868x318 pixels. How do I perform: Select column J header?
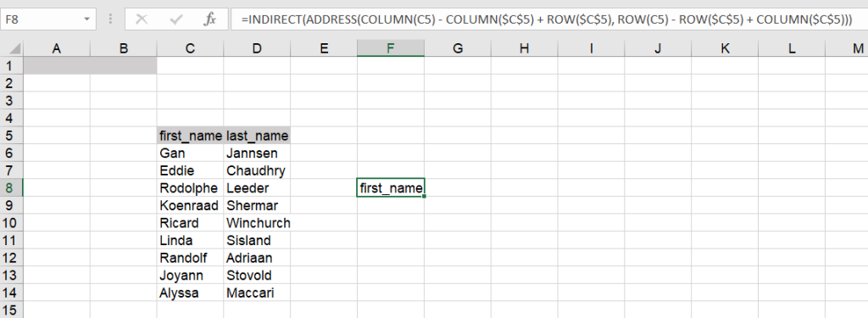(x=658, y=48)
